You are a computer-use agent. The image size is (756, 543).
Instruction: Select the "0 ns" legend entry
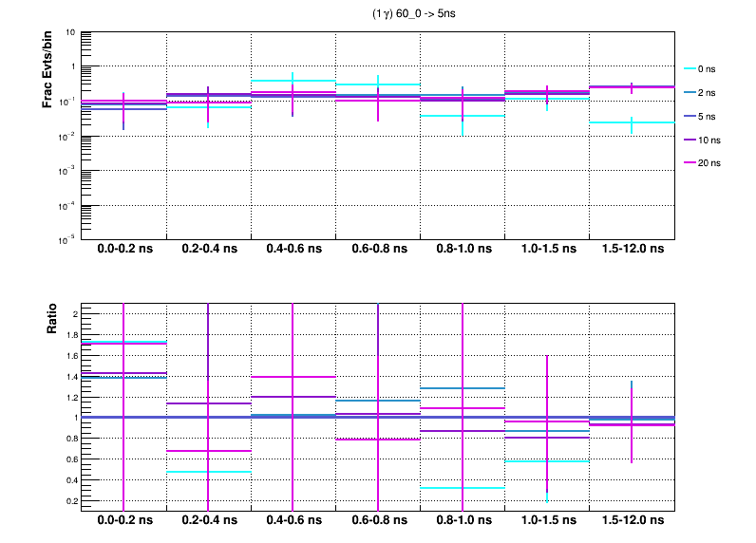tap(704, 69)
